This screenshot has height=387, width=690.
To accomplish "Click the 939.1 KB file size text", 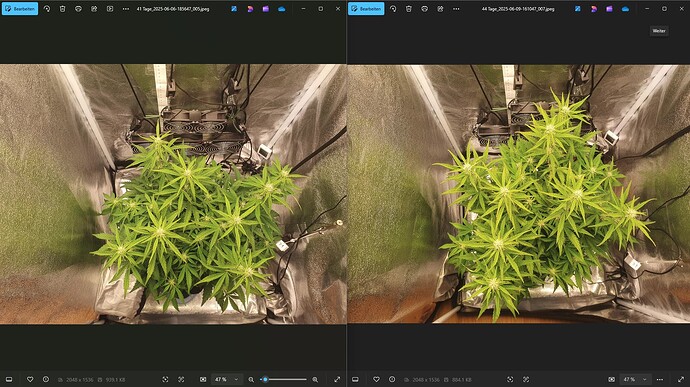I will (x=115, y=380).
